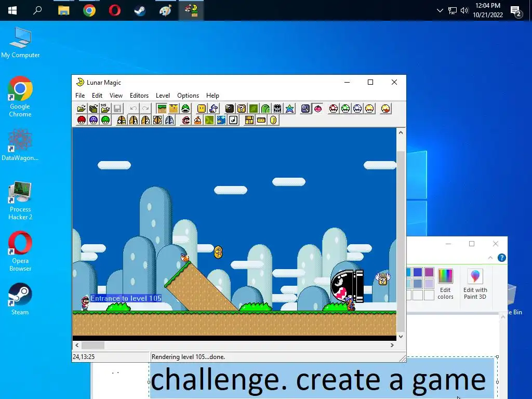
Task: Click the blue door icon
Action: coord(169,120)
